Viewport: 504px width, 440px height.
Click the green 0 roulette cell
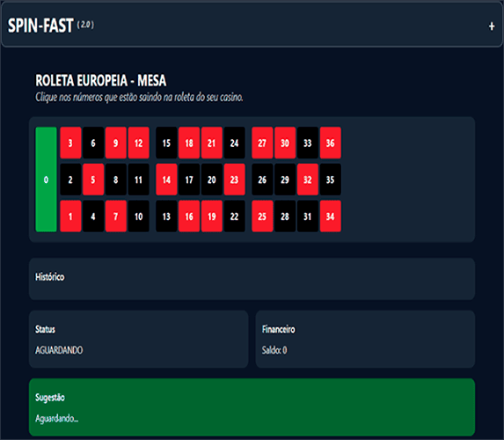pos(46,180)
